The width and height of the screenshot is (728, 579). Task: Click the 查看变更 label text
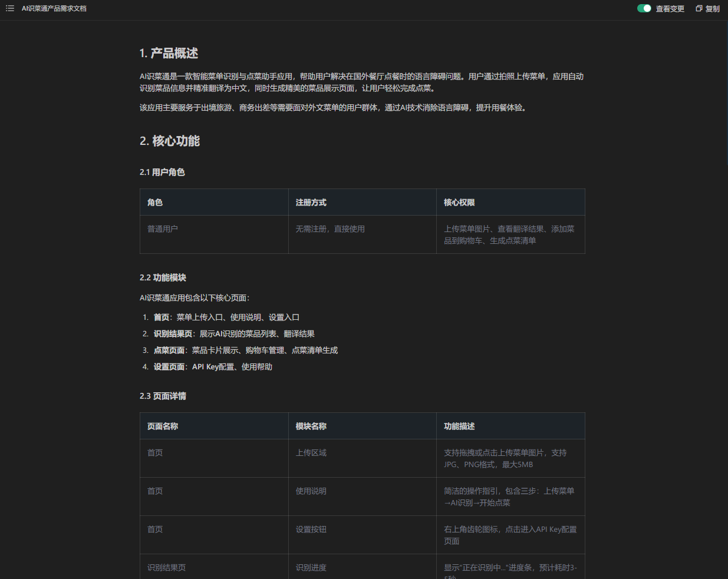pos(670,9)
